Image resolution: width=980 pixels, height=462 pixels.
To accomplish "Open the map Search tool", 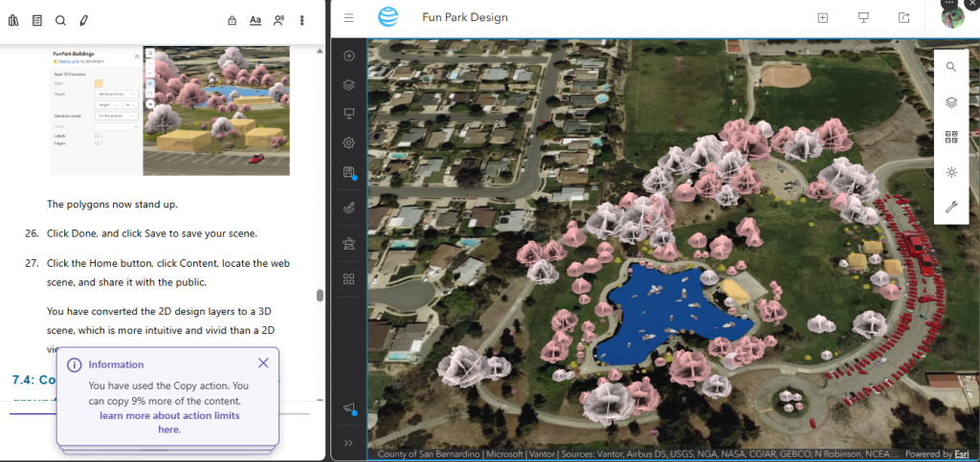I will (951, 67).
